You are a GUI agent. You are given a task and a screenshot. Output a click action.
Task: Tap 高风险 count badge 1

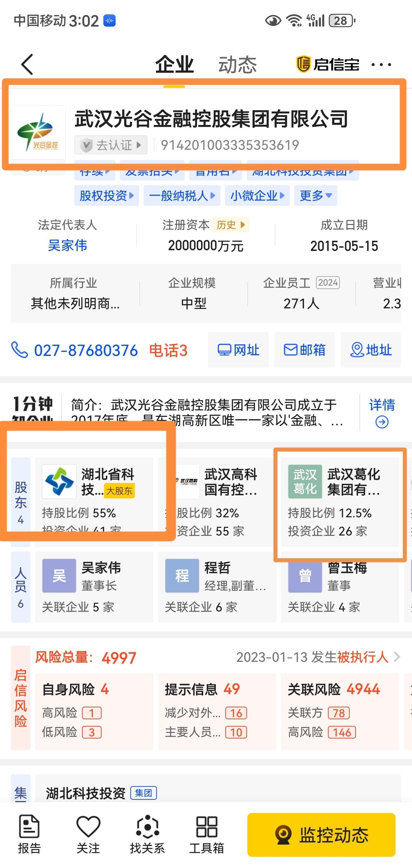coord(92,713)
